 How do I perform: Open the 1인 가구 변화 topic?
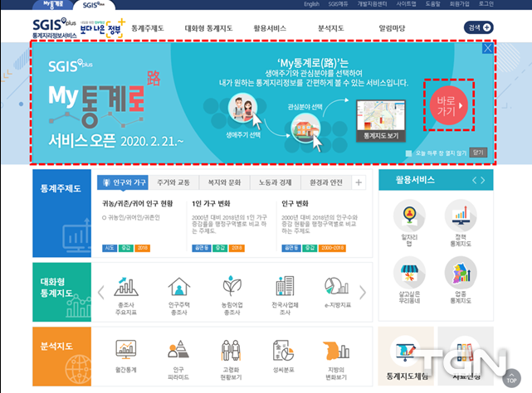(211, 203)
